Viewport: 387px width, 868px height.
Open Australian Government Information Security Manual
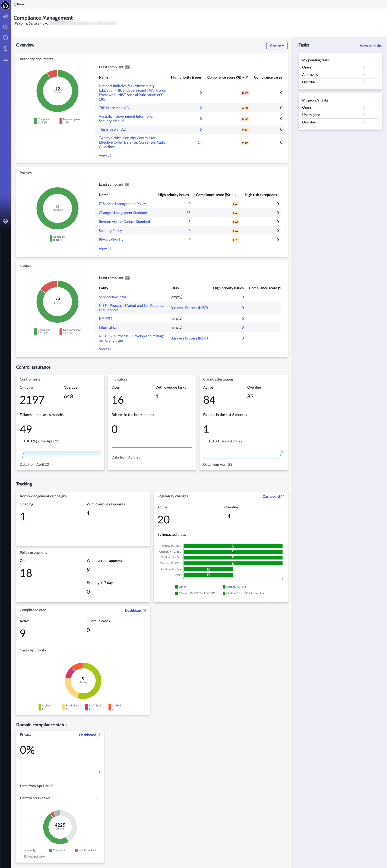[126, 119]
